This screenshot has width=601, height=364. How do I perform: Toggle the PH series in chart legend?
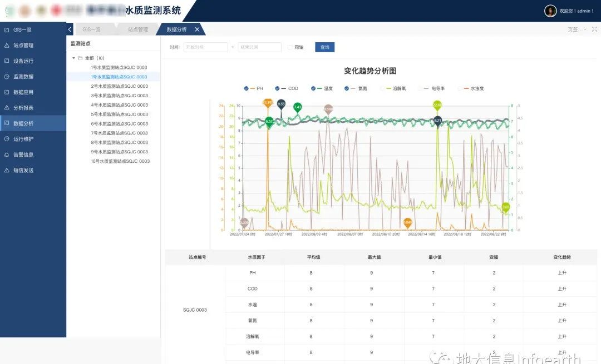[x=253, y=88]
